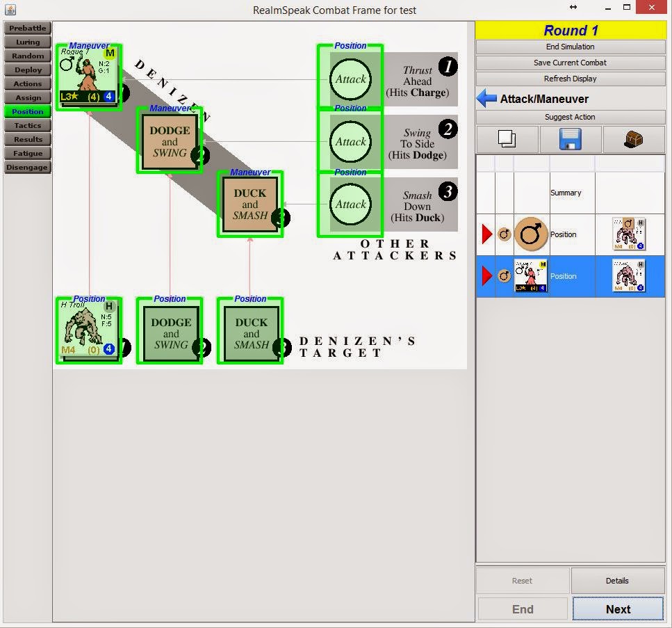The height and width of the screenshot is (628, 672).
Task: Click the Round 1 yellow header
Action: 571,31
